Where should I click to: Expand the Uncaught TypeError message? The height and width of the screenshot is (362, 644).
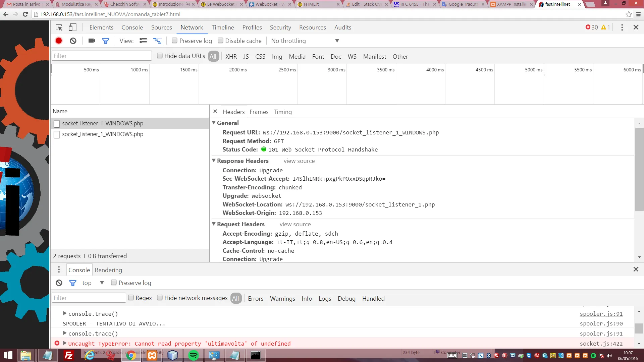pos(65,343)
